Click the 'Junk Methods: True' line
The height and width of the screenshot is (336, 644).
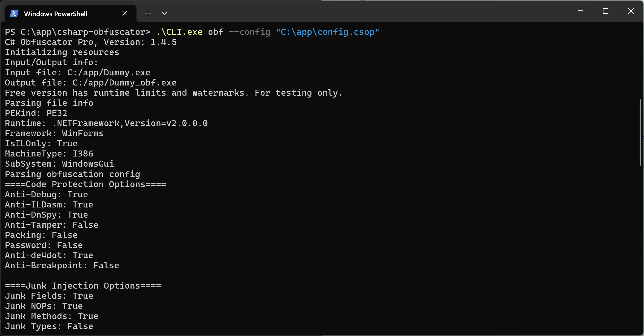51,316
